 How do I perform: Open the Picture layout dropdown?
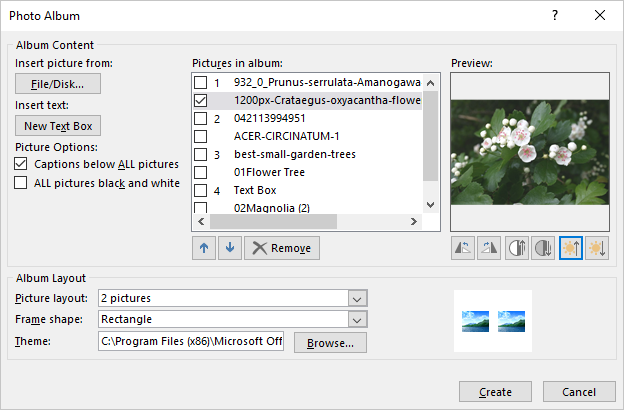click(x=357, y=298)
